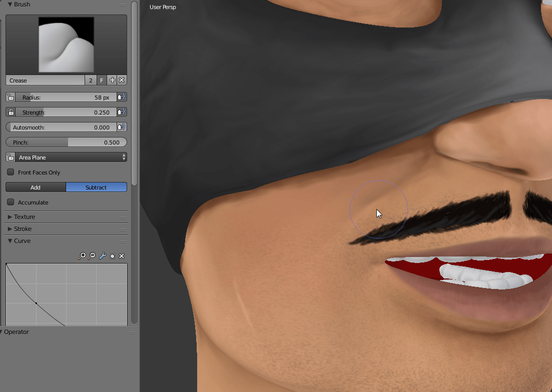Click the Pinch slider
Screen dimensions: 552x392
[66, 142]
